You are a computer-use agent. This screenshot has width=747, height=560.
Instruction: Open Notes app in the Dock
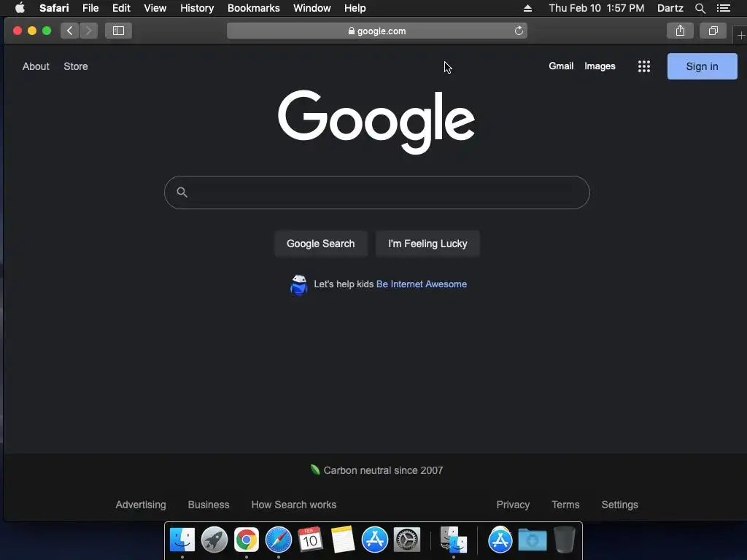pyautogui.click(x=343, y=540)
